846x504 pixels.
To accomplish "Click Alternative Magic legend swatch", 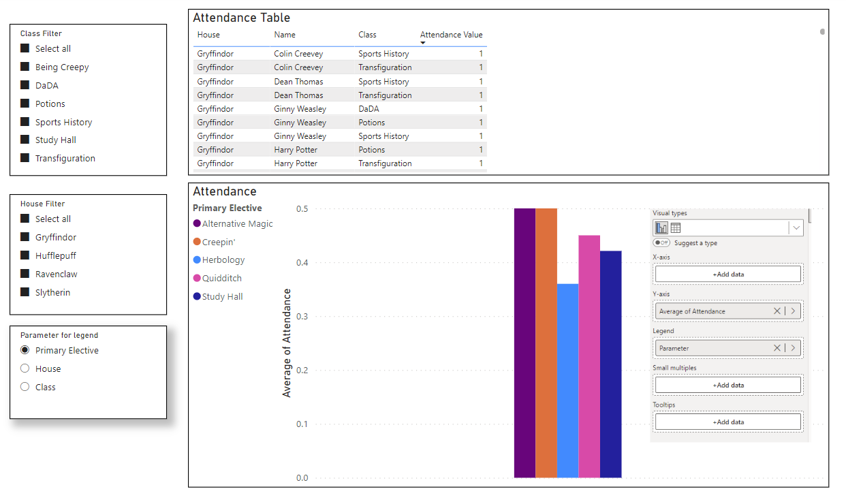I will pos(197,223).
